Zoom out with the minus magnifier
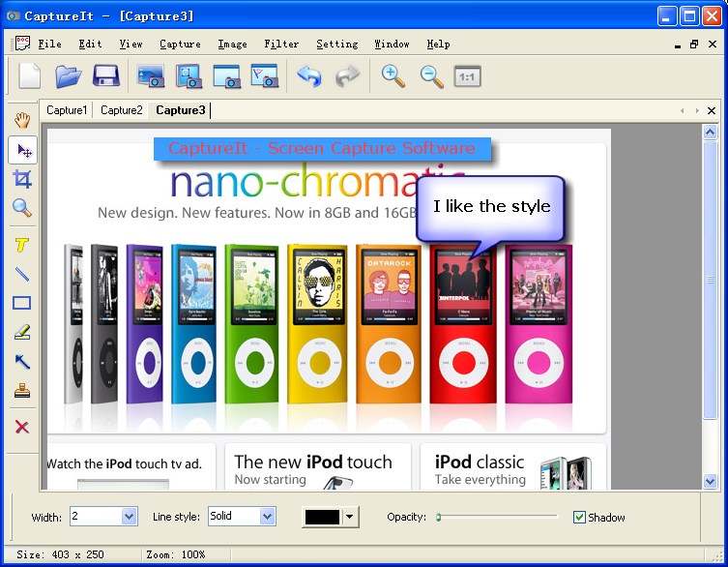The image size is (728, 567). tap(431, 76)
